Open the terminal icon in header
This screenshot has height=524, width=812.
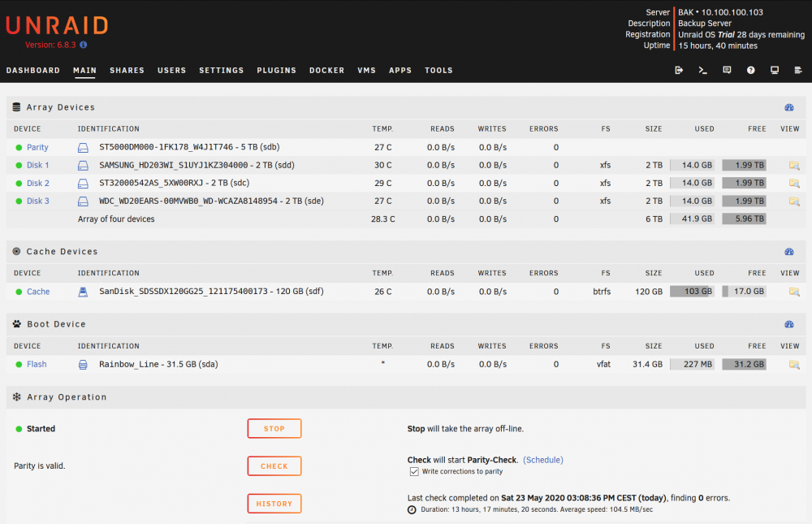[x=702, y=70]
